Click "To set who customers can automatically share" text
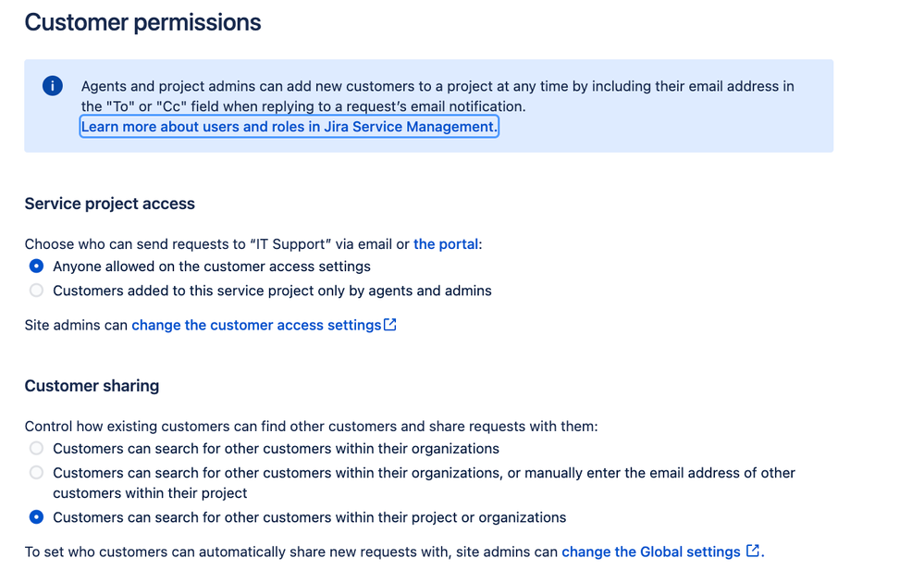The image size is (924, 583). (290, 552)
